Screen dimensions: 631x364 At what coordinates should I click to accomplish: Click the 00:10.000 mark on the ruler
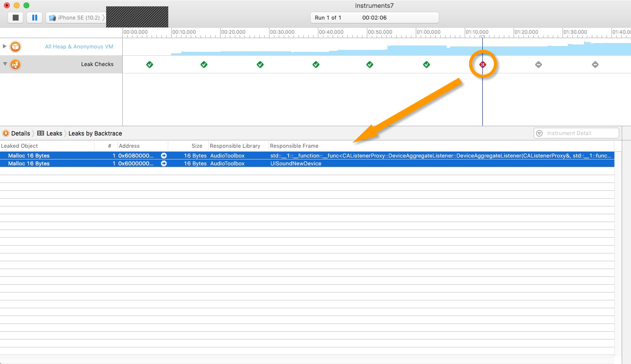pyautogui.click(x=184, y=32)
